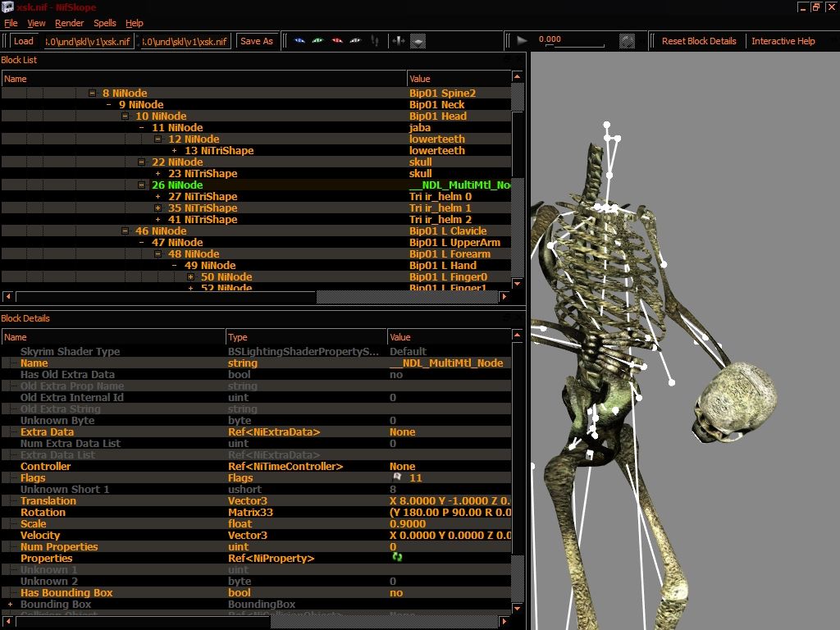Click the Skyrim Shader Type row

(256, 351)
